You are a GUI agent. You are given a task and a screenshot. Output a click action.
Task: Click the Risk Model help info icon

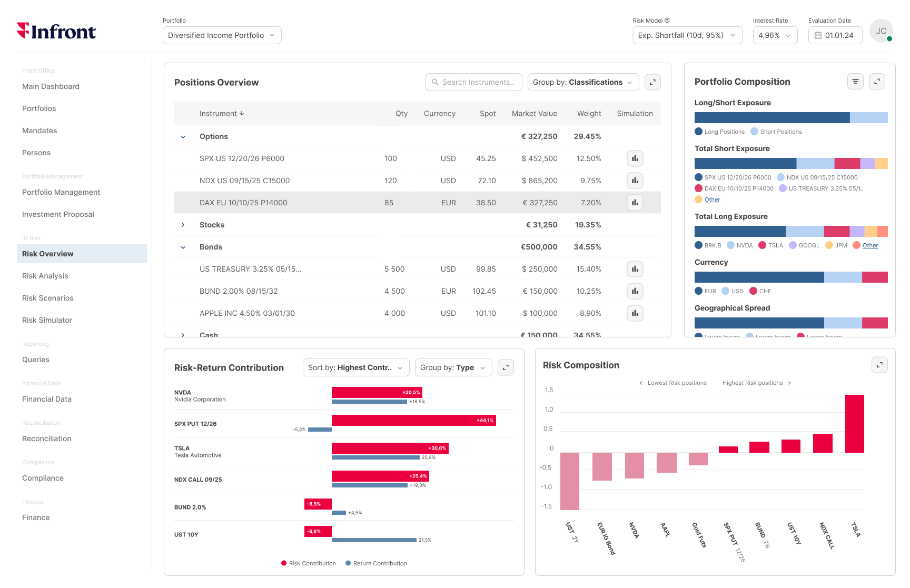click(667, 21)
